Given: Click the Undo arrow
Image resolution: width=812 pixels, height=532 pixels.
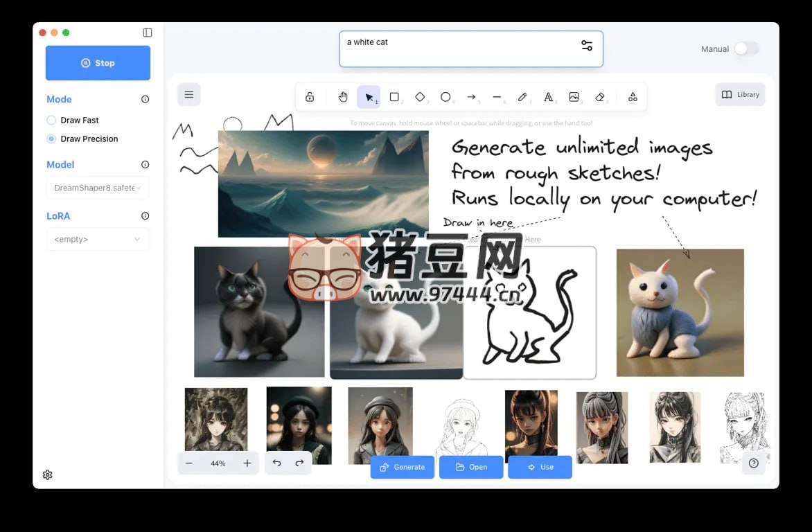Looking at the screenshot, I should tap(276, 463).
